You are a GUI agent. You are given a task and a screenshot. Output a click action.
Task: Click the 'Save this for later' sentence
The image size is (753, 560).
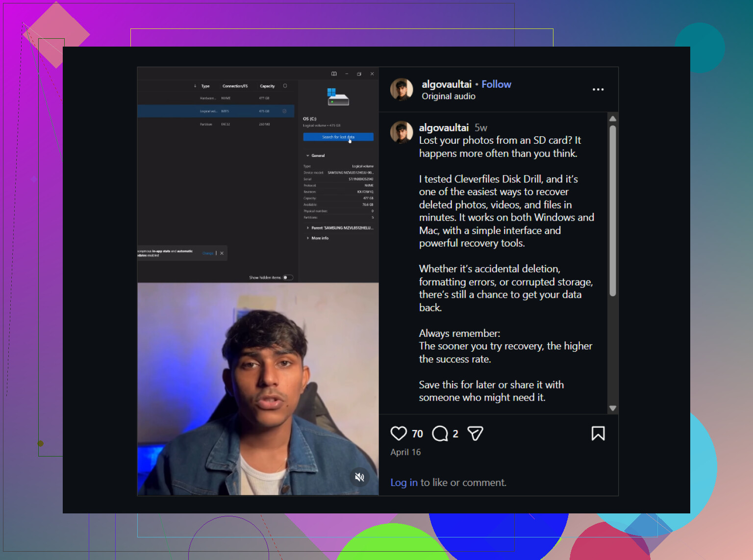coord(491,391)
